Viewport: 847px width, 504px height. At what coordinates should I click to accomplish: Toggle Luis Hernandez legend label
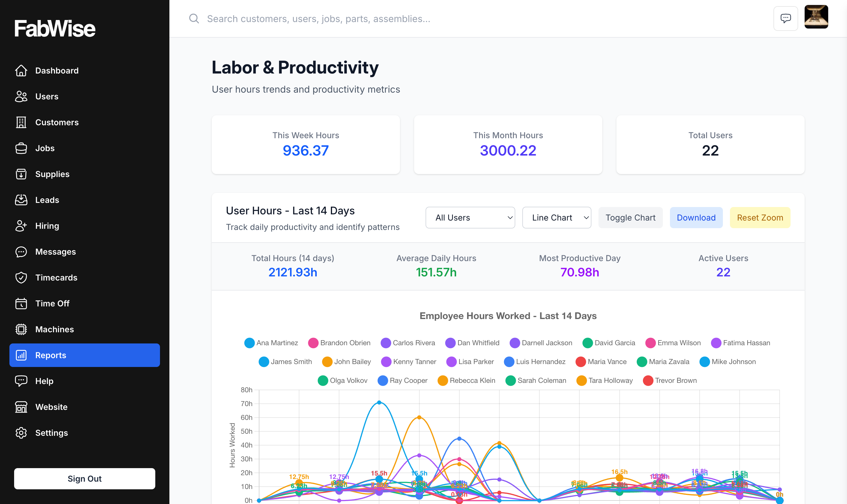pyautogui.click(x=541, y=362)
